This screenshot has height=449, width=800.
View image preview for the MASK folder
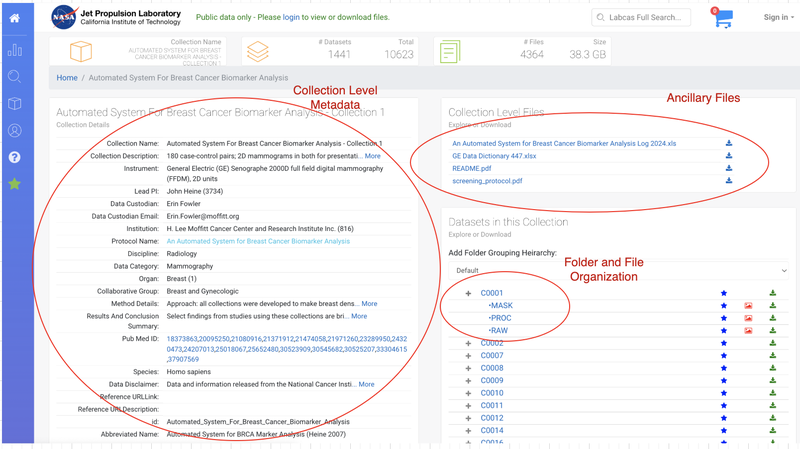(748, 306)
